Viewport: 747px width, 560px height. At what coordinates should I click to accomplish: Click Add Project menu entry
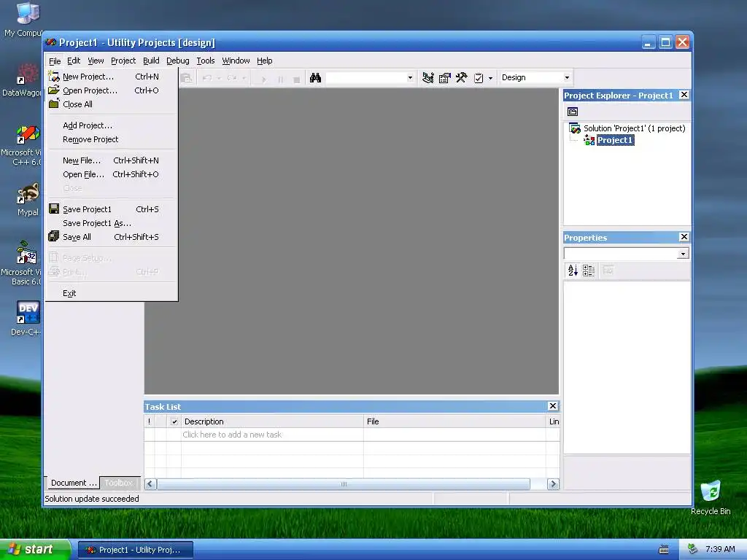pyautogui.click(x=112, y=125)
